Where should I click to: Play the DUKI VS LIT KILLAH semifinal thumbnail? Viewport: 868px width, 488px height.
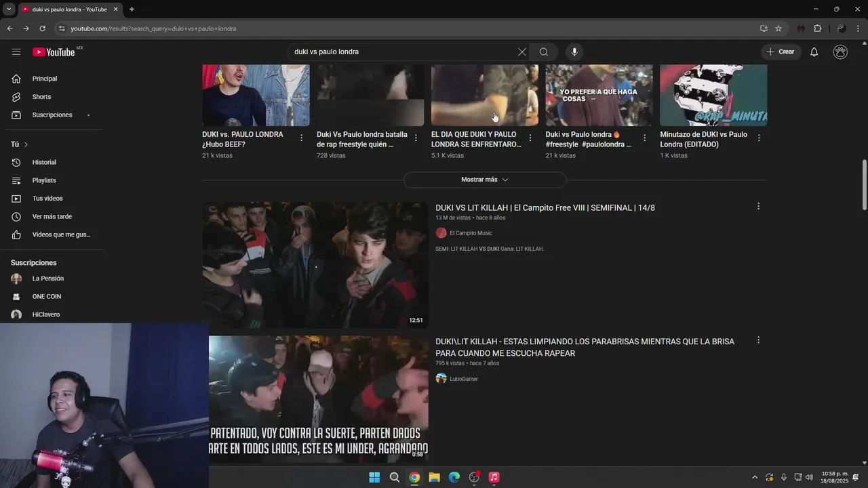pos(315,265)
